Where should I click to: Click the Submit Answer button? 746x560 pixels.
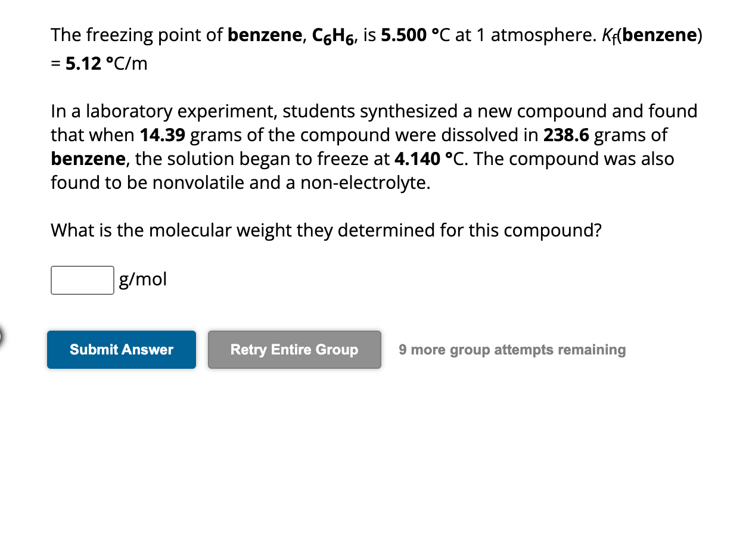(121, 350)
